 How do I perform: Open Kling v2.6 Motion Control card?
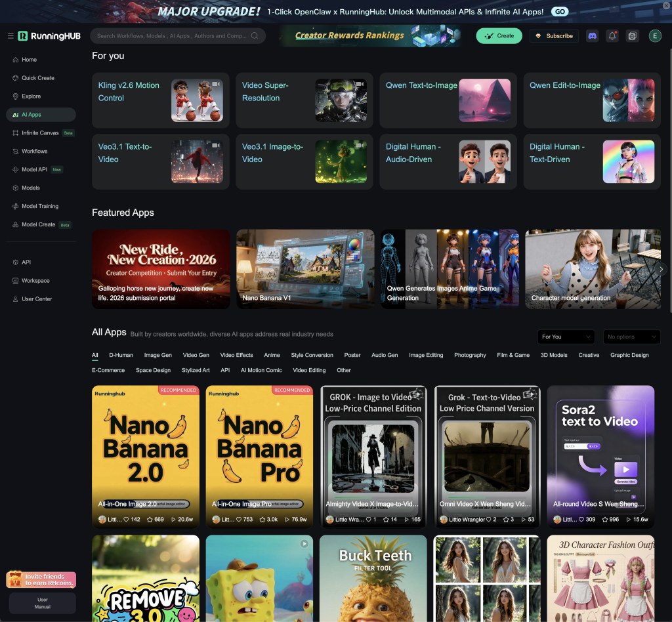[x=160, y=100]
